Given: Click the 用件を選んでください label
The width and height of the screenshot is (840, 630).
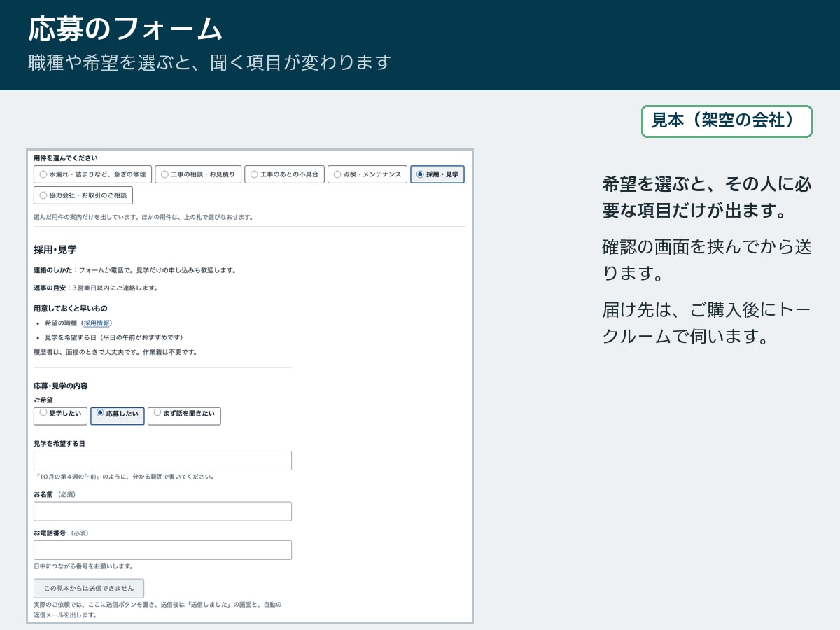Looking at the screenshot, I should tap(66, 158).
